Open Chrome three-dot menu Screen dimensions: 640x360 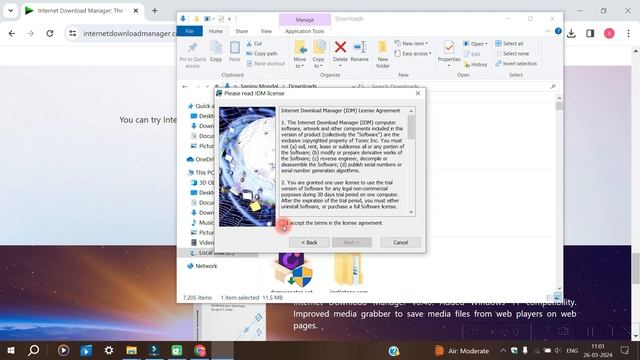629,33
